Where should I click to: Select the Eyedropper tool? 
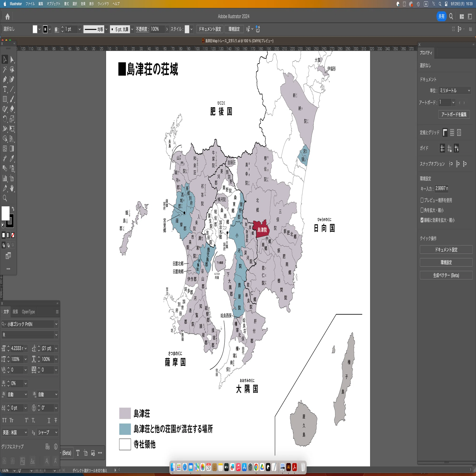pos(12,159)
